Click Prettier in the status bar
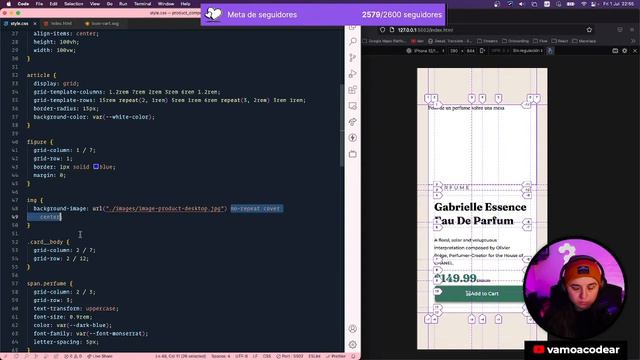The height and width of the screenshot is (360, 640). [336, 356]
